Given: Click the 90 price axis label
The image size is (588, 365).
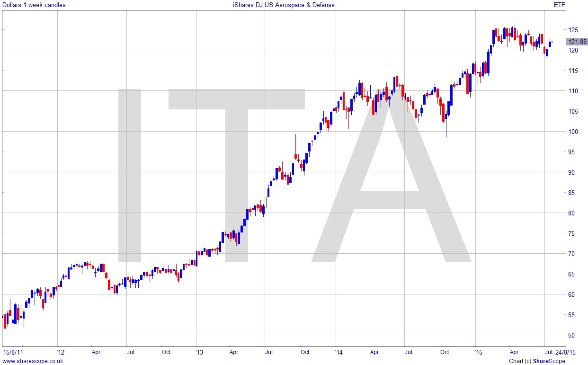Looking at the screenshot, I should click(571, 172).
